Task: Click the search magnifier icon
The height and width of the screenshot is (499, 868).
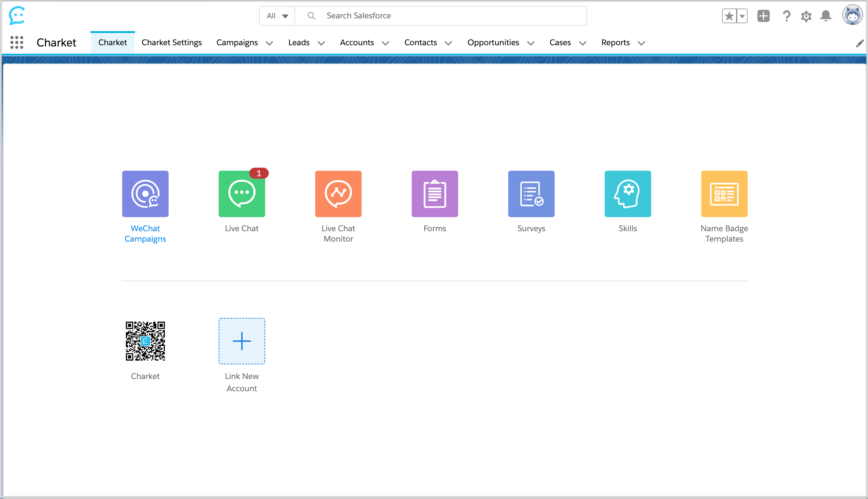Action: coord(311,16)
